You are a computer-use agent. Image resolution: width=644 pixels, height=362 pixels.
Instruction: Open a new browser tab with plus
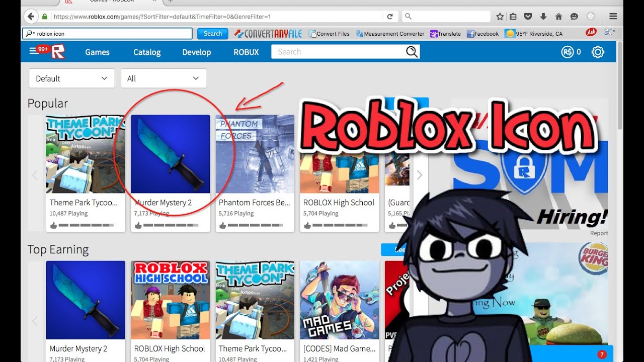click(170, 2)
